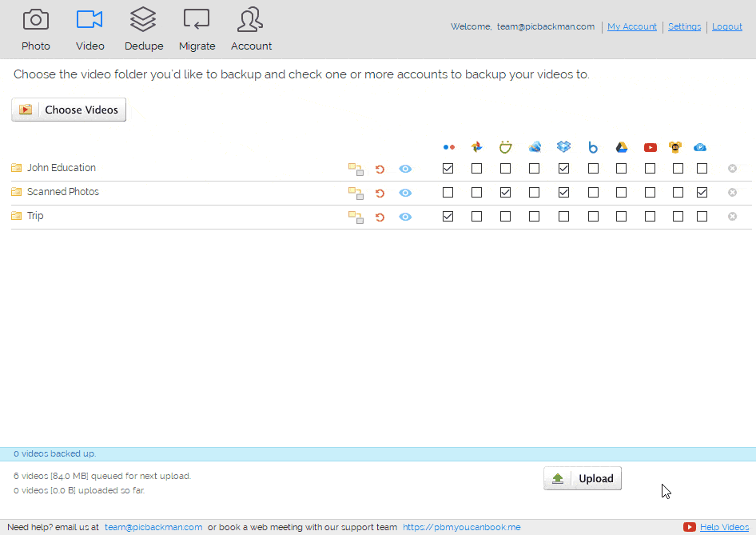Viewport: 756px width, 535px height.
Task: Click the Google Drive service icon
Action: 622,147
